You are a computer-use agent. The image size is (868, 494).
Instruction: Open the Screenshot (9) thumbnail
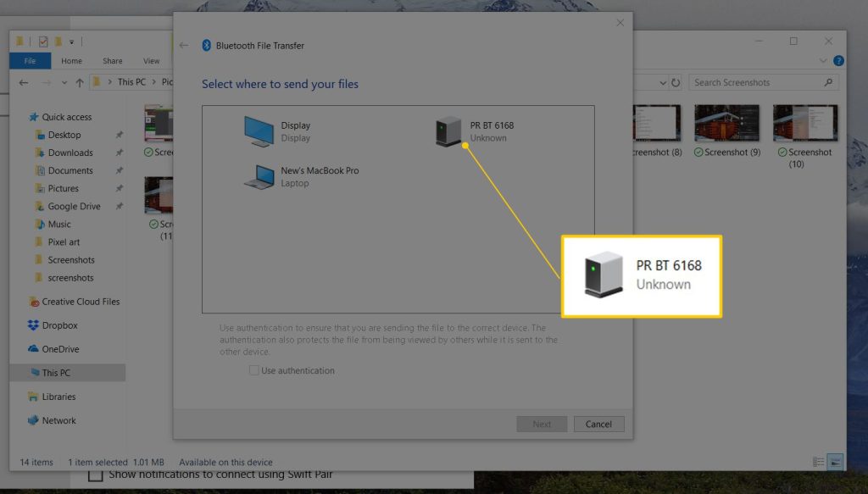pos(726,124)
